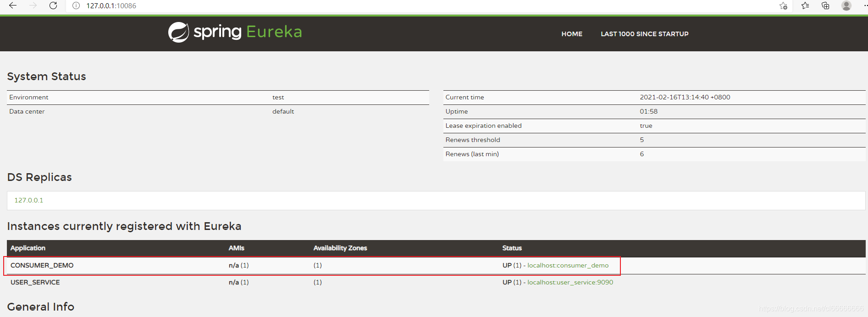The width and height of the screenshot is (868, 317).
Task: Select the Data center label
Action: (27, 111)
